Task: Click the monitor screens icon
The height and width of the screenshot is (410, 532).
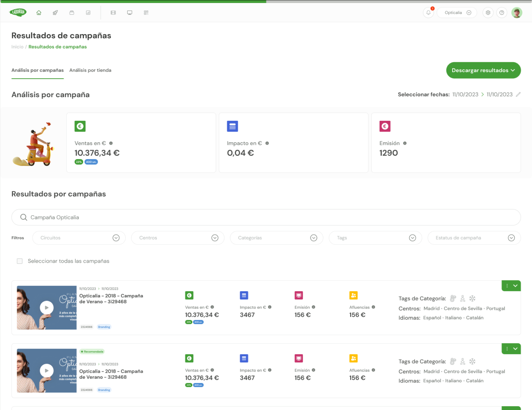Action: coord(130,13)
